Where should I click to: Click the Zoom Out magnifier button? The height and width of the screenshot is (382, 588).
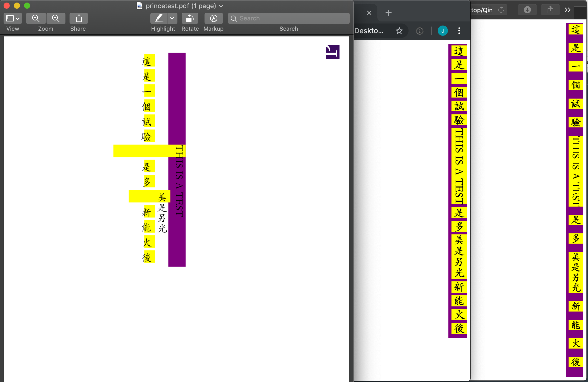click(36, 18)
